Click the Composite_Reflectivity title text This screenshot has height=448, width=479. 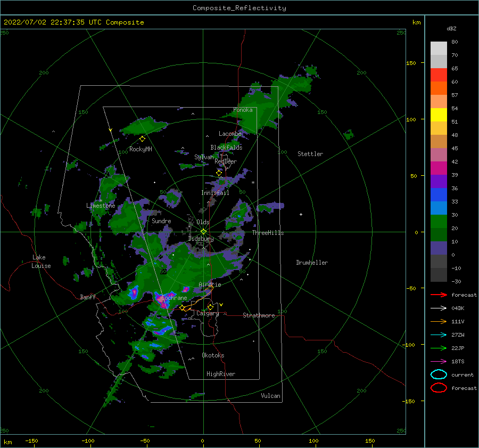[240, 8]
